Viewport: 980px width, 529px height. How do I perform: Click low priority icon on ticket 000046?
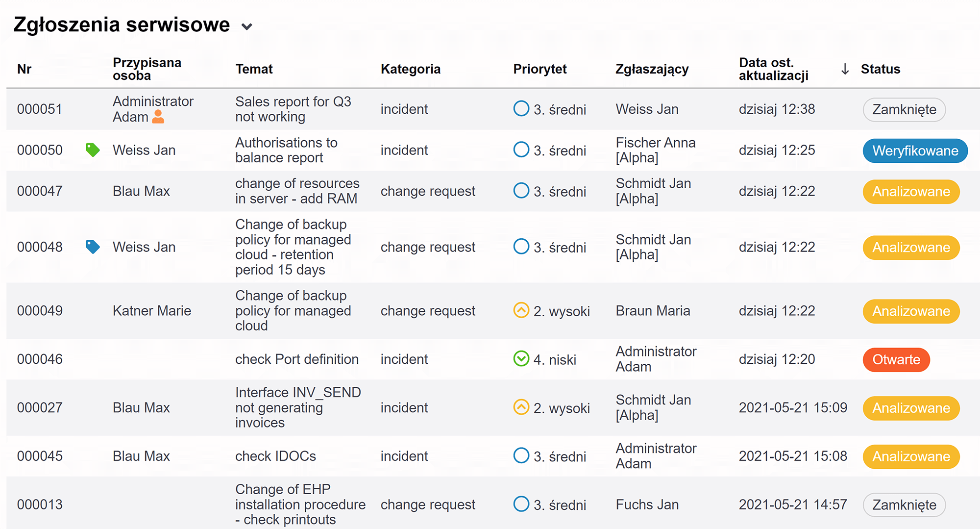click(521, 359)
